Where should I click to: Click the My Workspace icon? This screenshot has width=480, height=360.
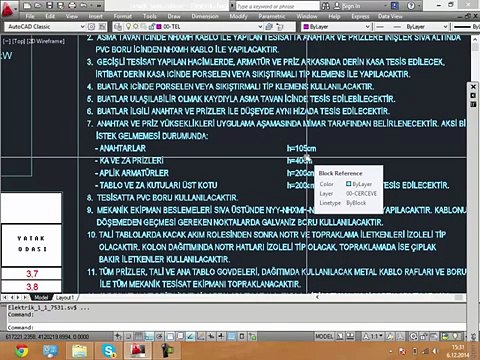pos(102,27)
